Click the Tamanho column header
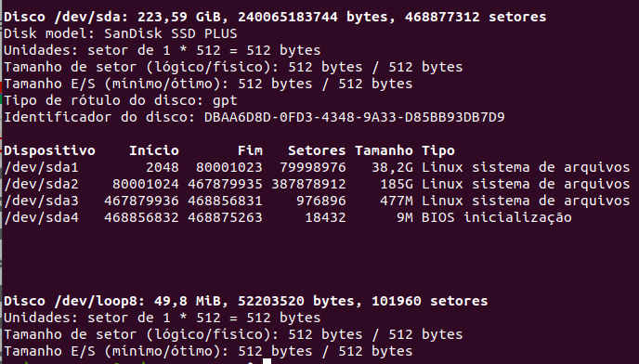Image resolution: width=639 pixels, height=364 pixels. (x=384, y=150)
